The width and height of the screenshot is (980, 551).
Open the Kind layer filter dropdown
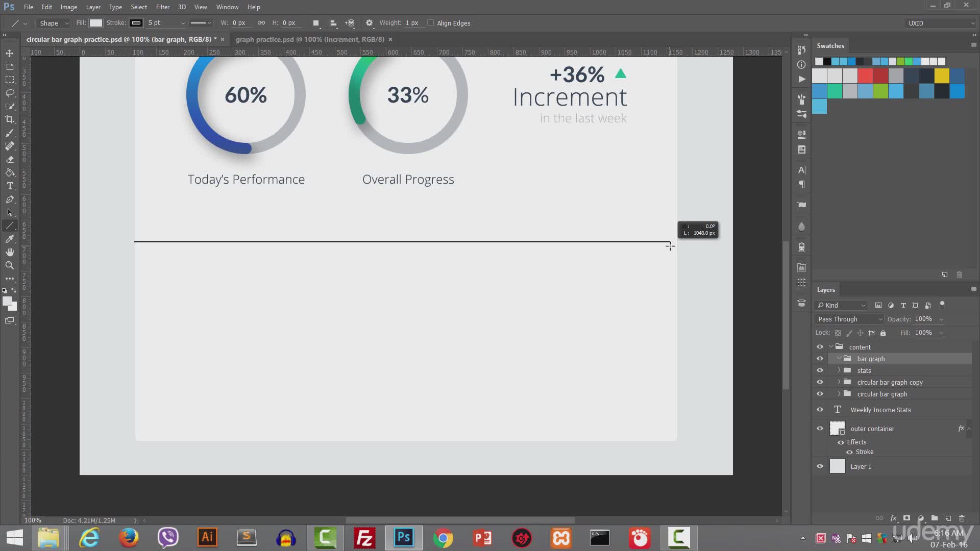point(841,305)
